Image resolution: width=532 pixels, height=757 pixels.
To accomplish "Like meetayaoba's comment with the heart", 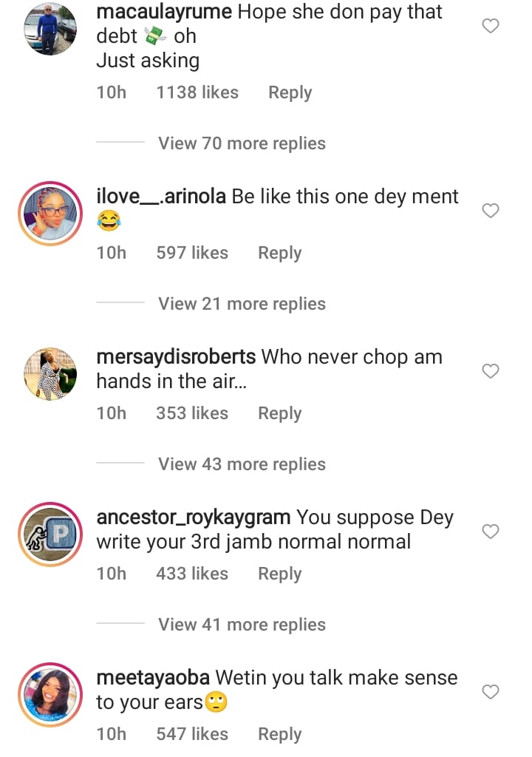I will 491,692.
